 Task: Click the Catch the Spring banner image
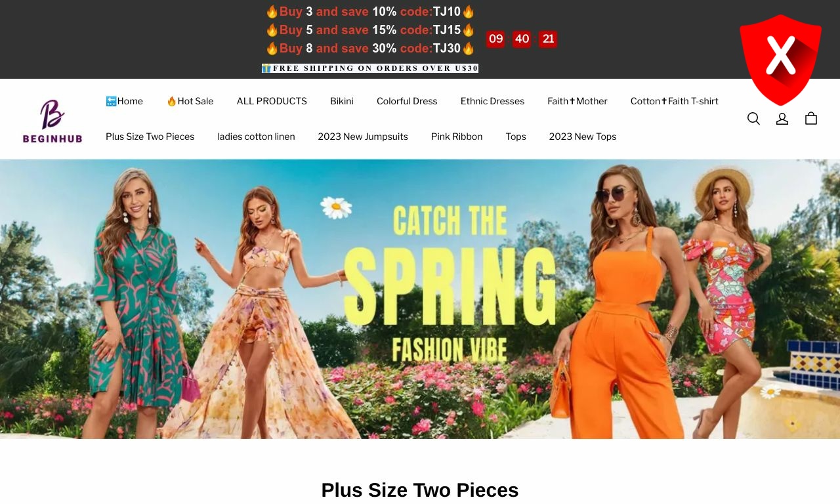[x=420, y=299]
